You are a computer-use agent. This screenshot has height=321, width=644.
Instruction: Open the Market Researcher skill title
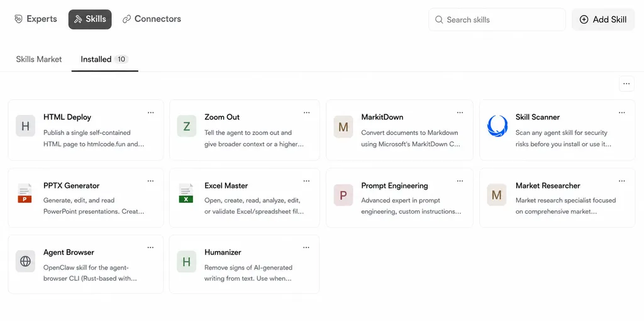[x=548, y=185]
